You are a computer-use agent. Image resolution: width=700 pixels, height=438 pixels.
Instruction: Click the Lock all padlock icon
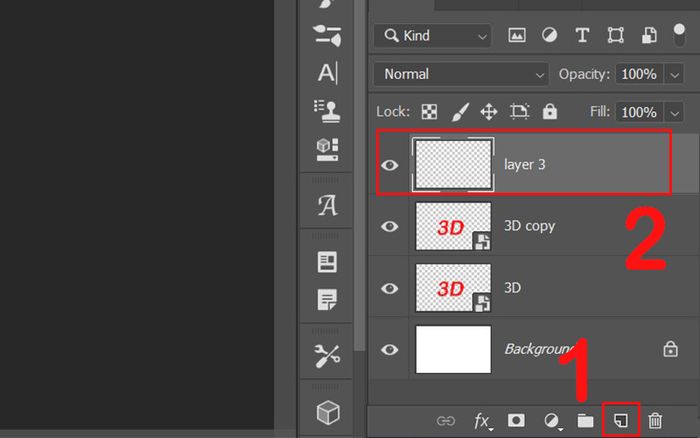click(550, 111)
